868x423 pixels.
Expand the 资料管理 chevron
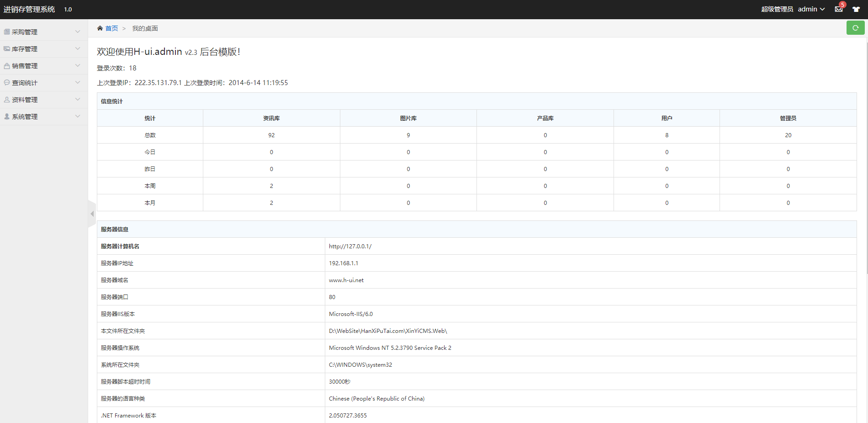78,99
